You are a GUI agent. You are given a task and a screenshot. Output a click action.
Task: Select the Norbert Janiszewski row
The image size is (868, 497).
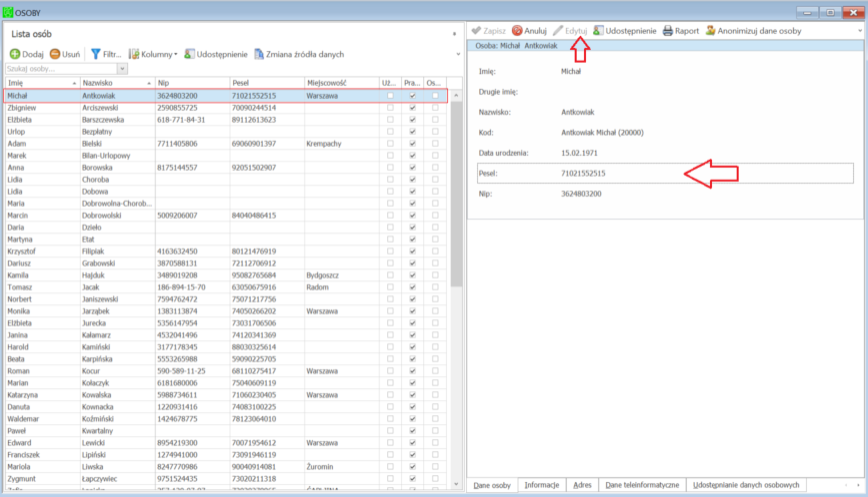(x=225, y=299)
